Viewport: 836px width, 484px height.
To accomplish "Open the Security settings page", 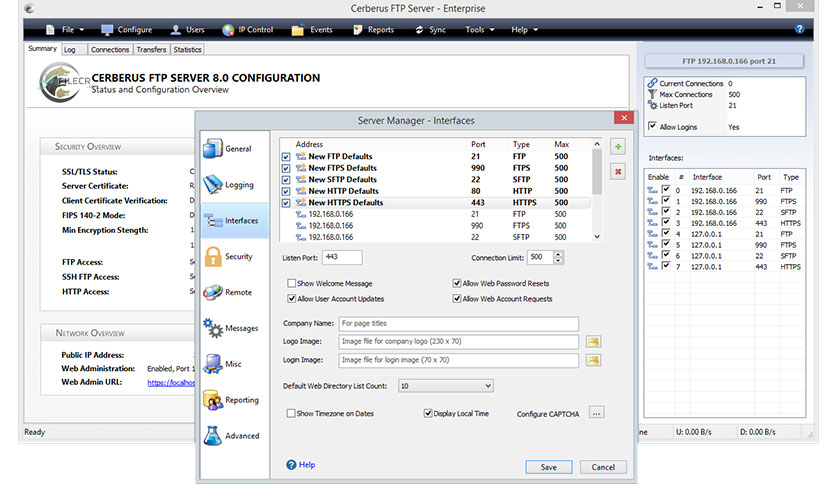I will tap(235, 256).
